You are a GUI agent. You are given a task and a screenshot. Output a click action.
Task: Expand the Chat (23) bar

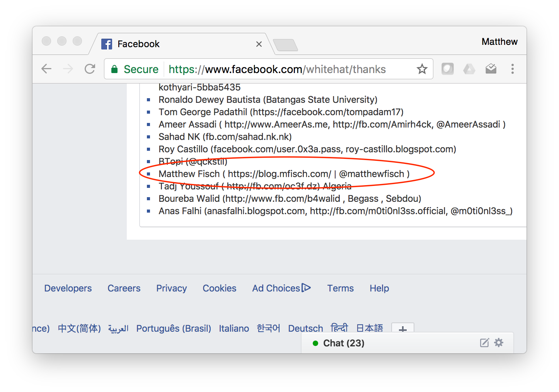click(407, 343)
